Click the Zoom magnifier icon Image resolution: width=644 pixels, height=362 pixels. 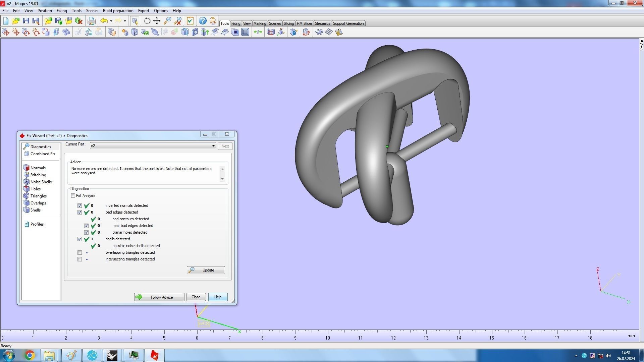[x=167, y=21]
